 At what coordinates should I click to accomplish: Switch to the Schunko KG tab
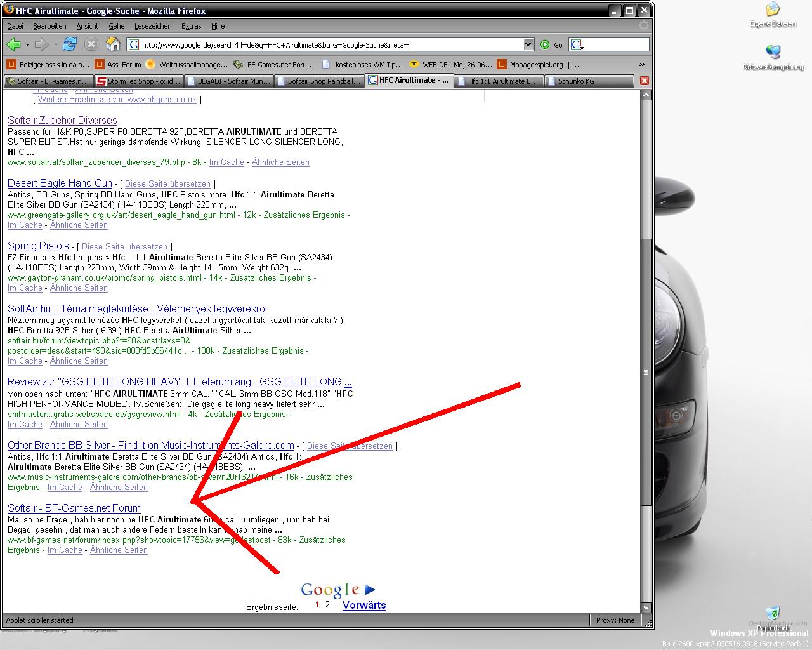[589, 81]
